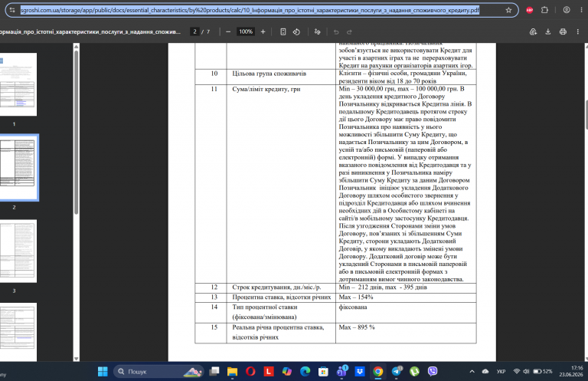The image size is (588, 381).
Task: Click row label 'Цільова група споживачів'
Action: pyautogui.click(x=269, y=74)
